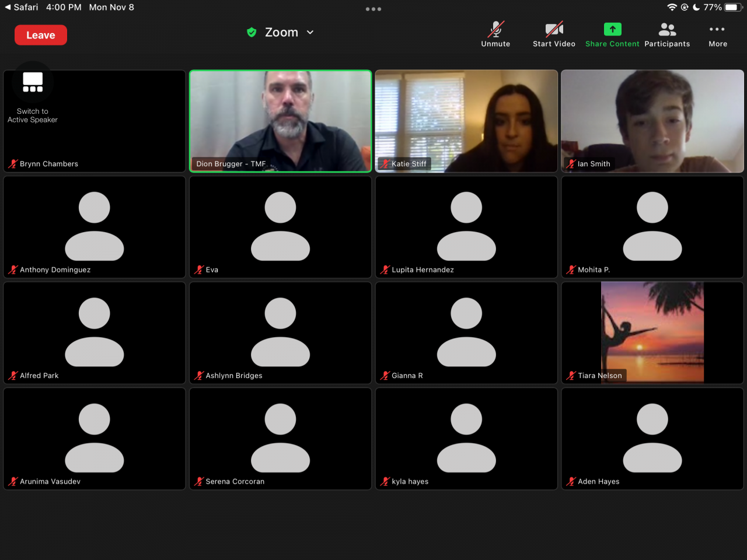
Task: Click Anthony Dominguez's avatar placeholder
Action: [95, 226]
